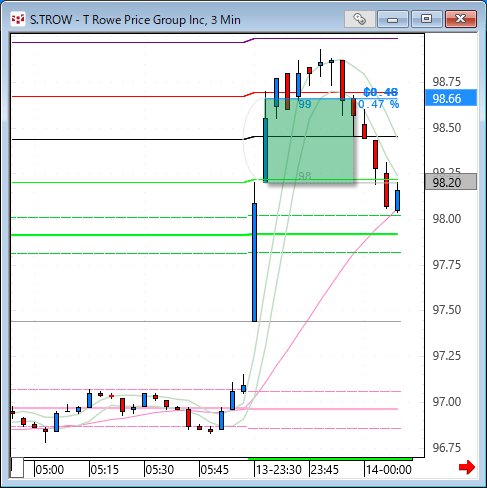The image size is (487, 488).
Task: Select the green shaded measurement rectangle
Action: pos(310,140)
